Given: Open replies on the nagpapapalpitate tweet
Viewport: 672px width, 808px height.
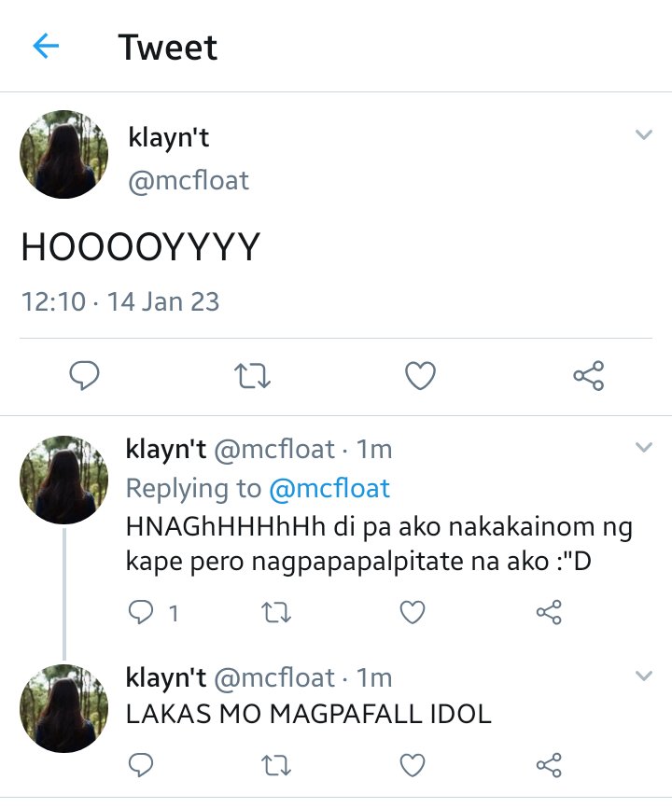Looking at the screenshot, I should click(x=152, y=613).
